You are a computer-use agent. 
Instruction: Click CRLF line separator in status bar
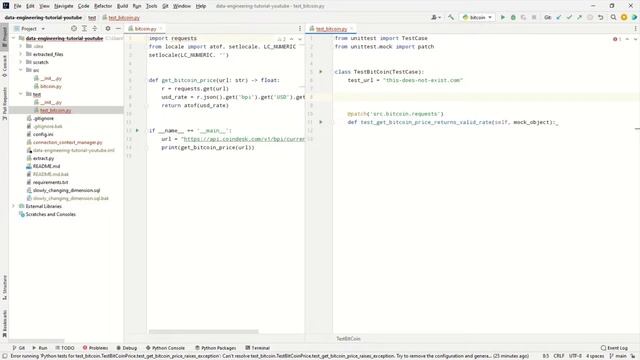559,356
